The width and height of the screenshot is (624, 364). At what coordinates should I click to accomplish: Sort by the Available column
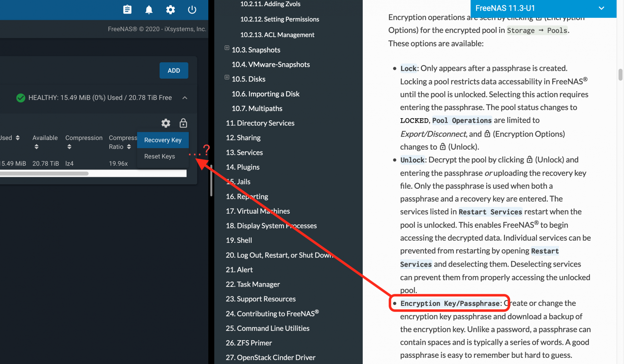36,147
